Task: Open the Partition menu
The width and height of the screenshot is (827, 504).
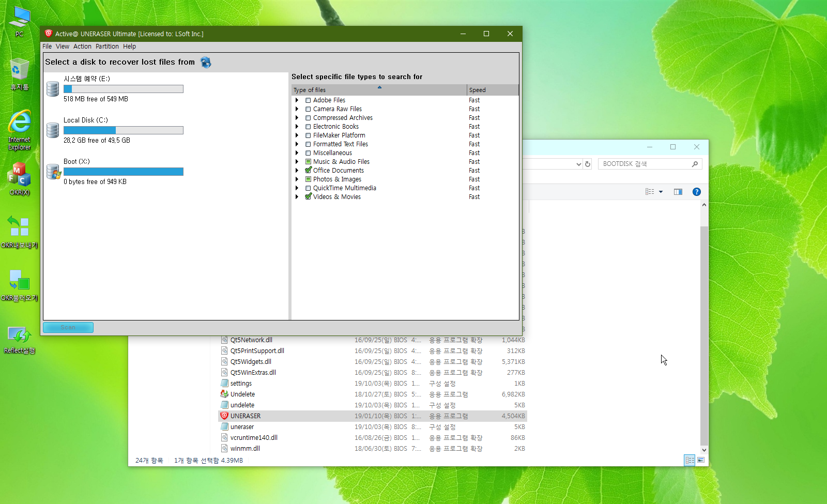Action: 107,47
